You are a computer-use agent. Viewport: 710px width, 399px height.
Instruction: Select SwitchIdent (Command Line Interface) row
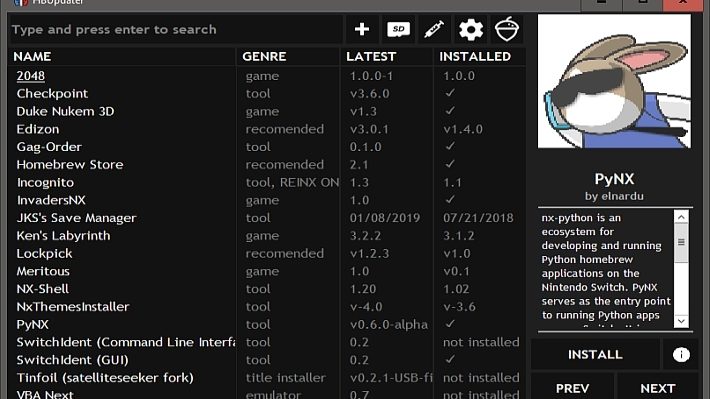267,342
